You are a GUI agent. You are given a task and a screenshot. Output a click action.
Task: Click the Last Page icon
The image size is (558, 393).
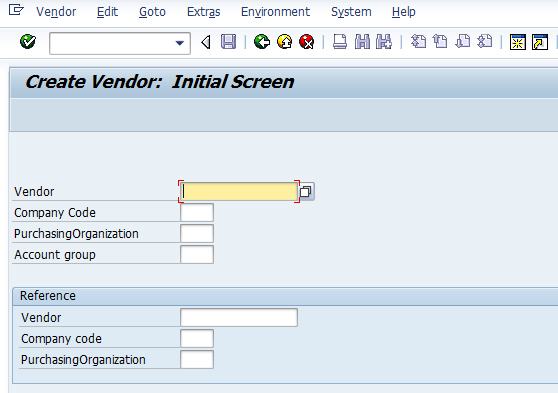point(485,42)
